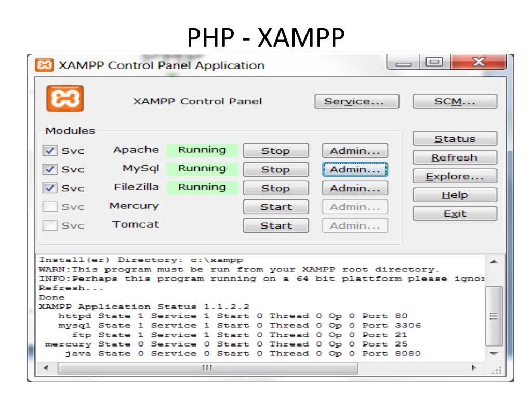The image size is (532, 399).
Task: Click the resize grip in window corner
Action: coord(497,370)
